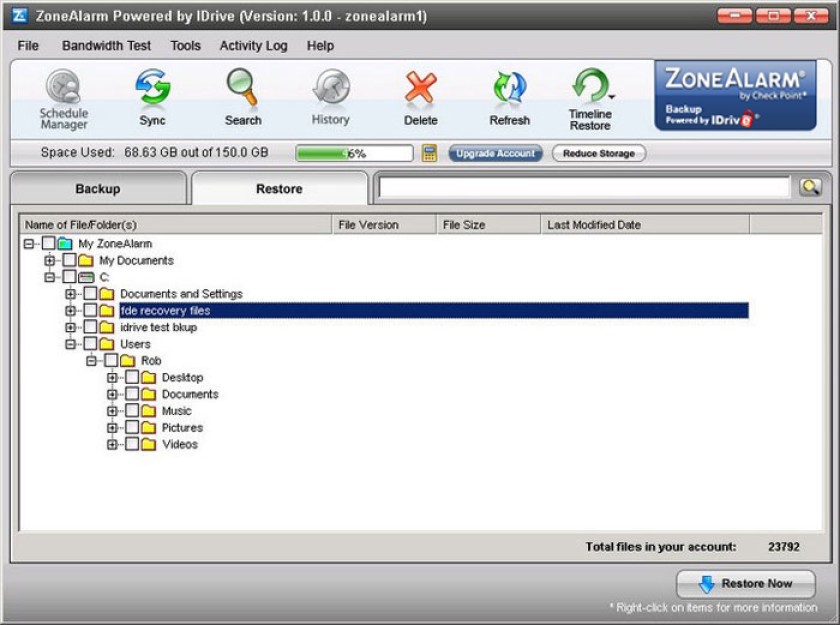Click the ZoneAlarm Backup logo banner
The width and height of the screenshot is (840, 625).
[x=735, y=95]
